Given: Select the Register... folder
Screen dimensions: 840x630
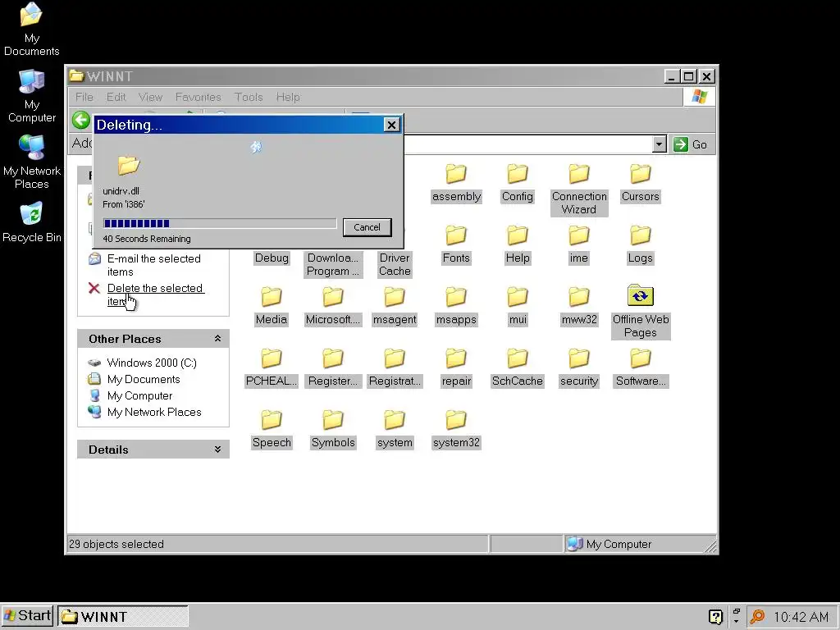Looking at the screenshot, I should click(333, 368).
